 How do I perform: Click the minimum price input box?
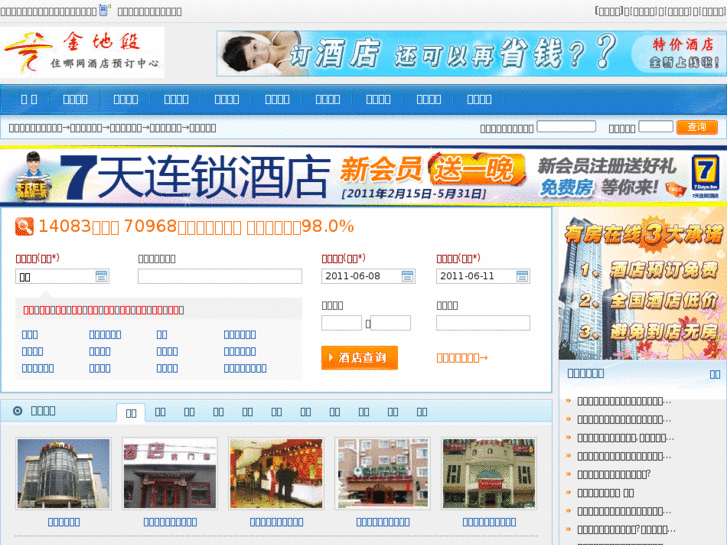click(341, 323)
